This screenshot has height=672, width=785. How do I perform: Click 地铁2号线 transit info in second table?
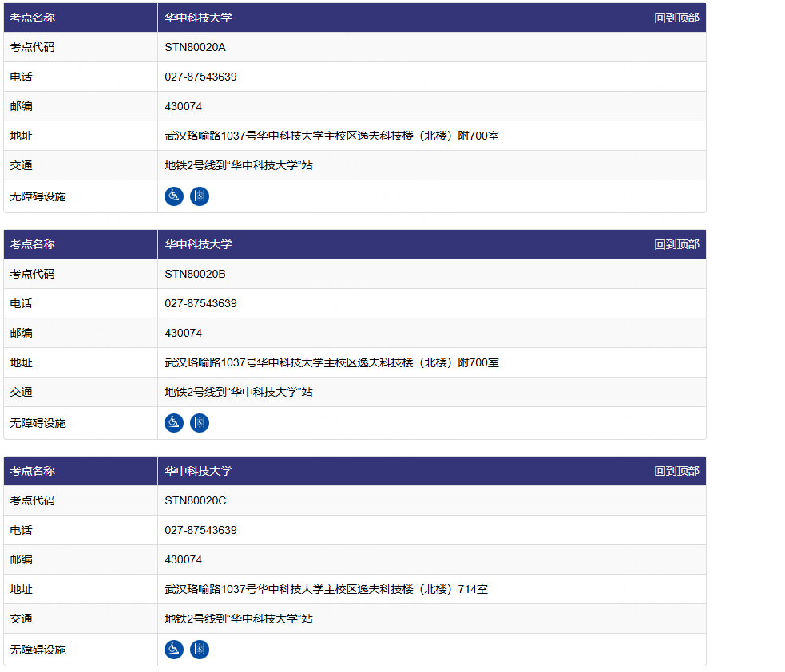(x=239, y=392)
